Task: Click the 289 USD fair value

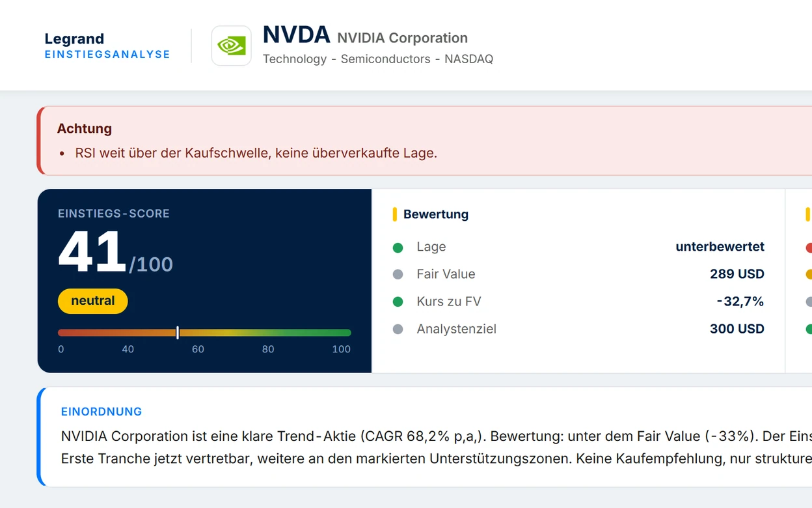Action: (x=737, y=274)
